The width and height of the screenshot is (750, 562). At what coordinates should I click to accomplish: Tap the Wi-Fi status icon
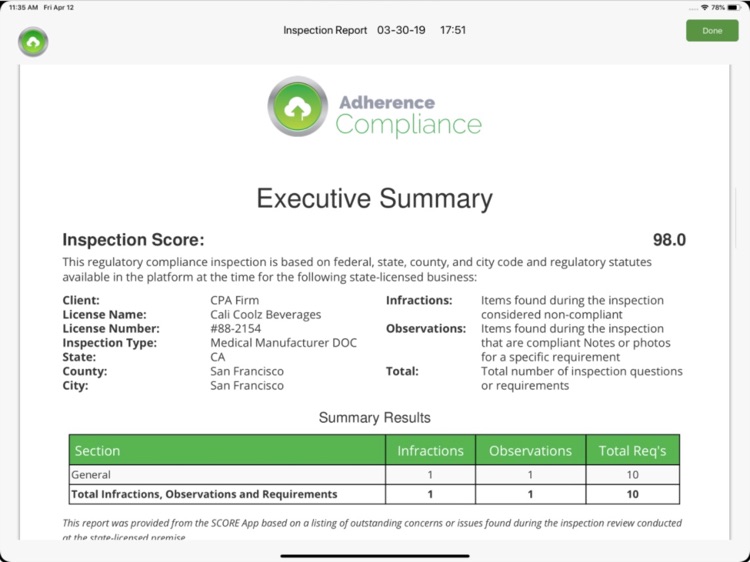(x=704, y=8)
